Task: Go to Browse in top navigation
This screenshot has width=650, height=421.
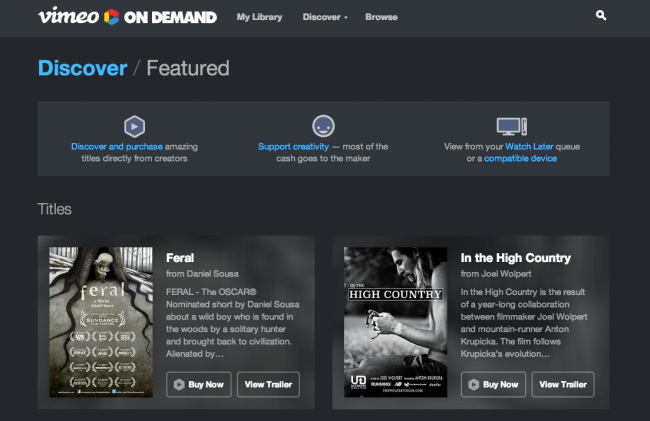Action: (x=381, y=17)
